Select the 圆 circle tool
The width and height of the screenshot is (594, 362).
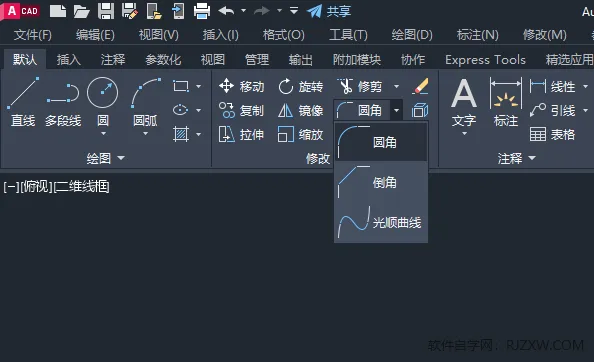pos(103,101)
